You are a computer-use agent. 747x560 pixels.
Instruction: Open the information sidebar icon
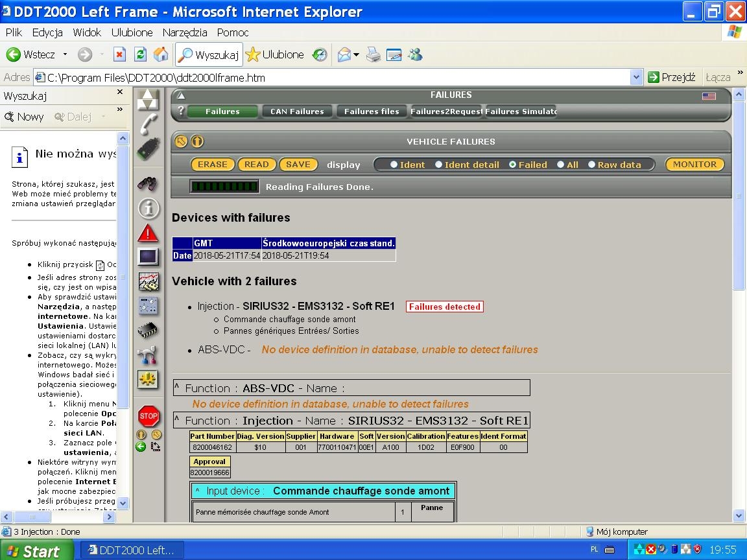pyautogui.click(x=148, y=208)
